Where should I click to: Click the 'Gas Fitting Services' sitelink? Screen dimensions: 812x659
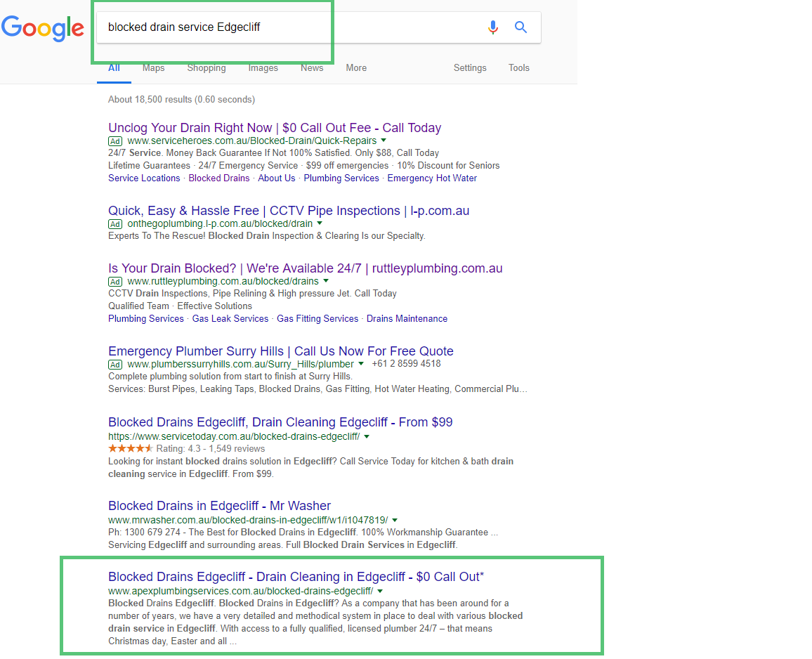[317, 319]
